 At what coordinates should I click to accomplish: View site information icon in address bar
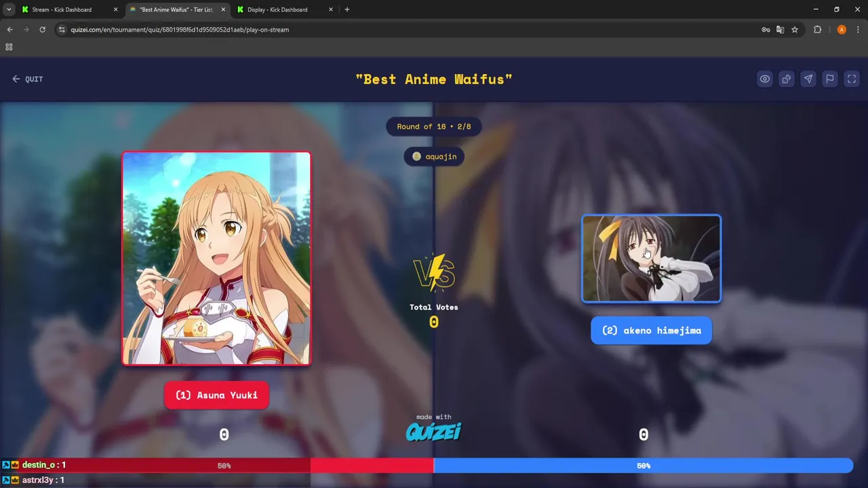(x=62, y=30)
